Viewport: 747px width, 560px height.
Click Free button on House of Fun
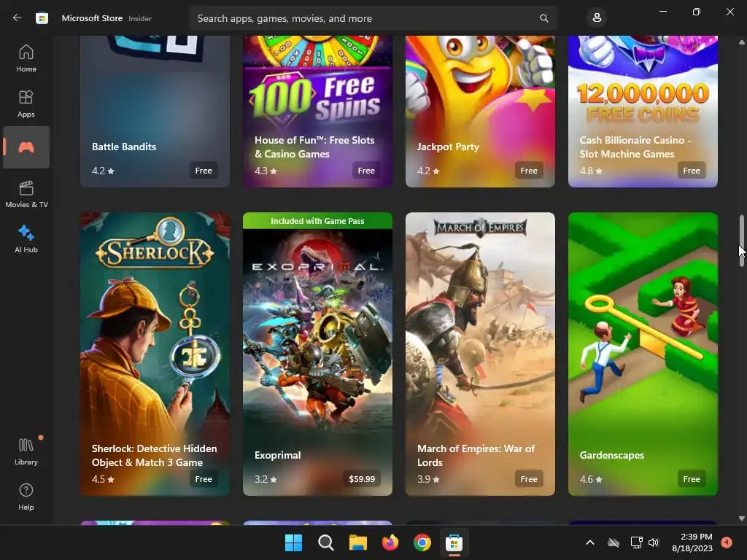pyautogui.click(x=366, y=171)
